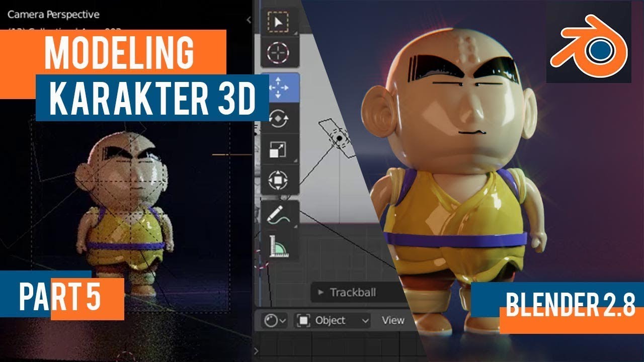Pick the Scale tool
Image resolution: width=644 pixels, height=362 pixels.
[279, 149]
